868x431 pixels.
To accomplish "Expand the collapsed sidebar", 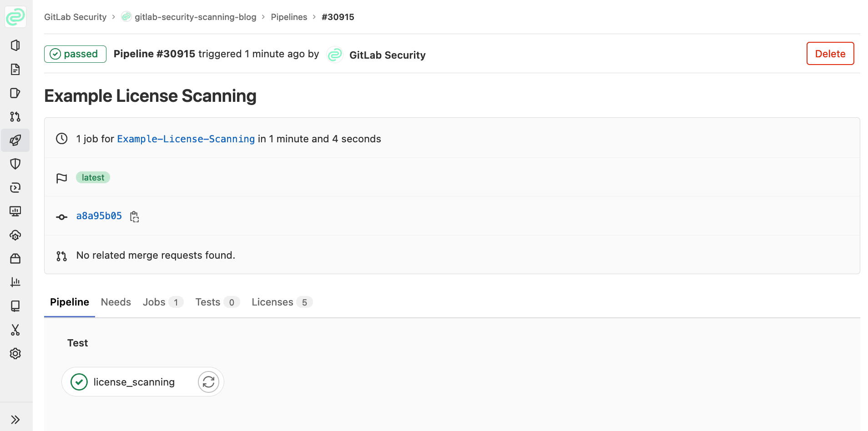I will 15,419.
